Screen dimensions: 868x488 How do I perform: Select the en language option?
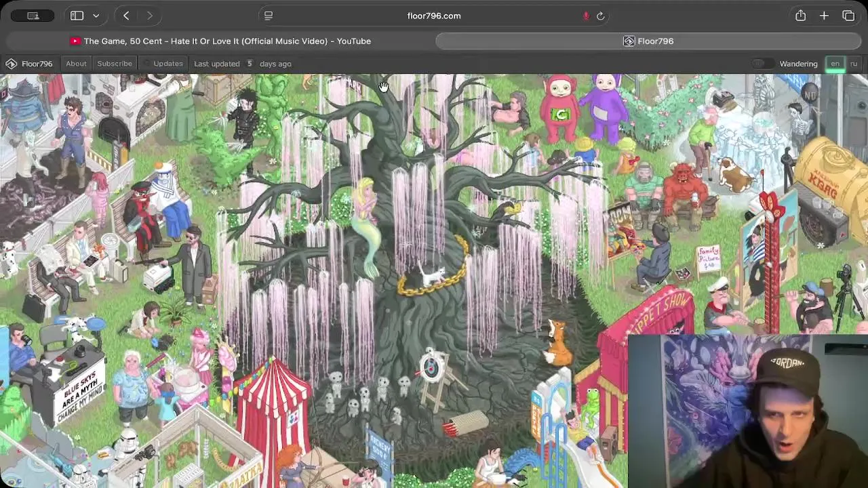click(835, 64)
